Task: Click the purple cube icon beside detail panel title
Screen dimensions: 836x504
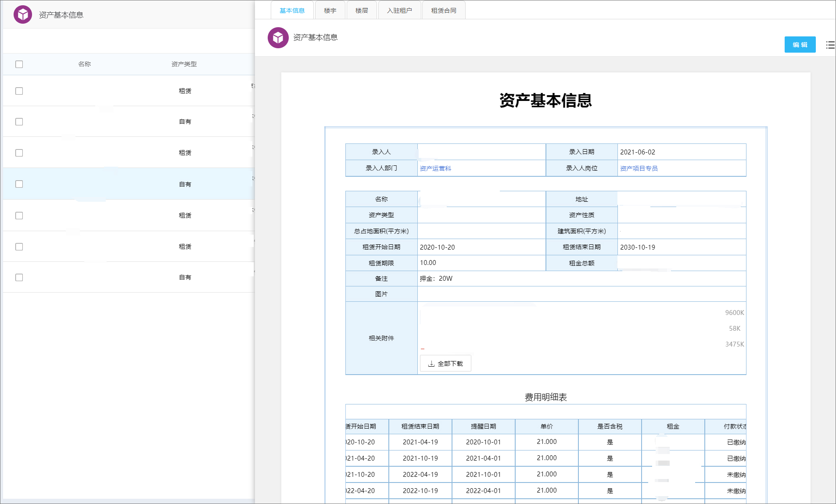Action: click(278, 38)
